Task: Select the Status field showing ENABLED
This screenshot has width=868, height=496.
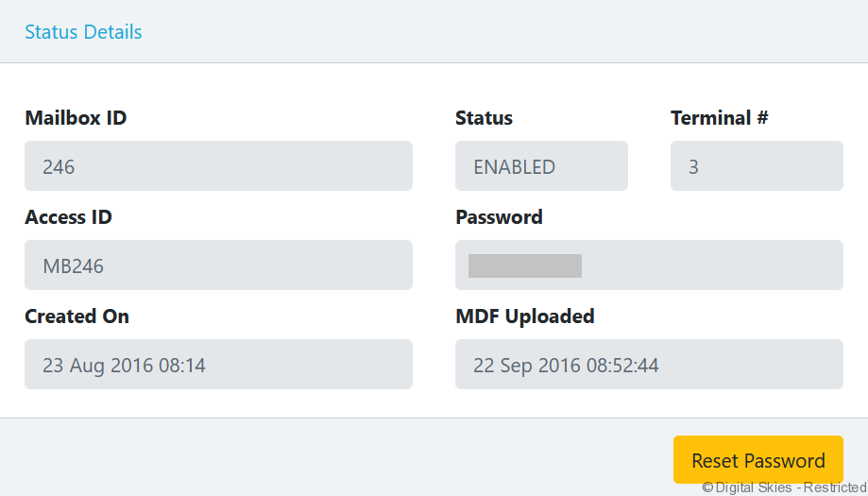Action: 541,166
